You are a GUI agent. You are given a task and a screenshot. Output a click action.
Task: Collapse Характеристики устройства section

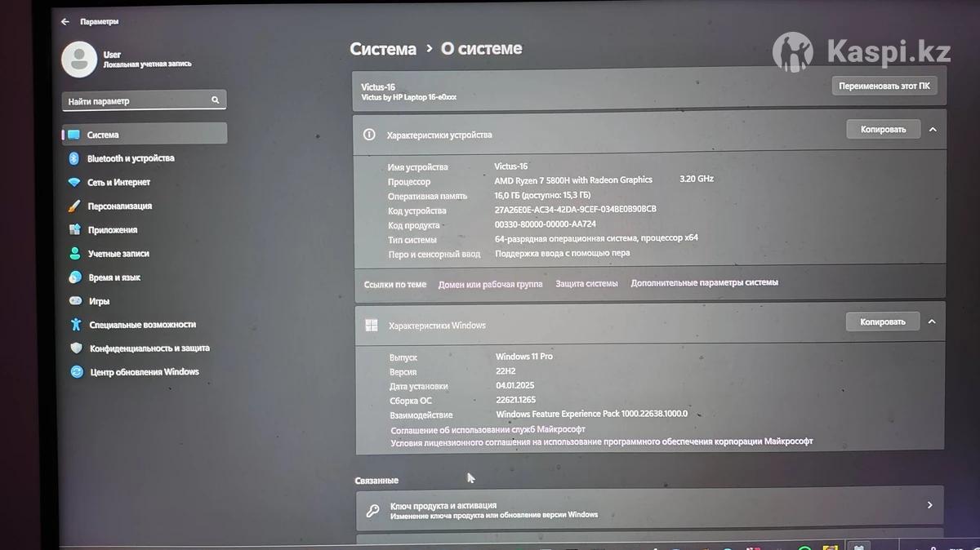[932, 129]
